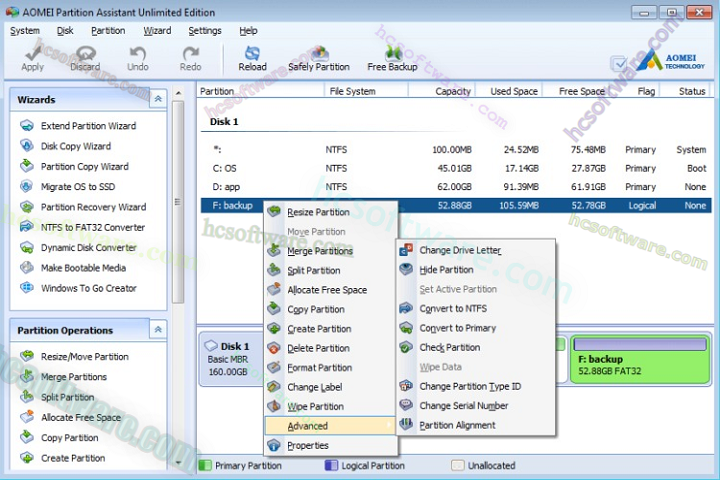The width and height of the screenshot is (720, 480).
Task: Click the Used Space column header
Action: 509,91
